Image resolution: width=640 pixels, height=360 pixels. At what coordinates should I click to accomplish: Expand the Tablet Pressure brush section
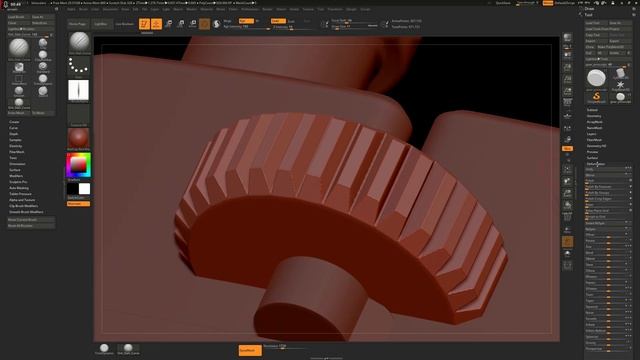click(20, 194)
